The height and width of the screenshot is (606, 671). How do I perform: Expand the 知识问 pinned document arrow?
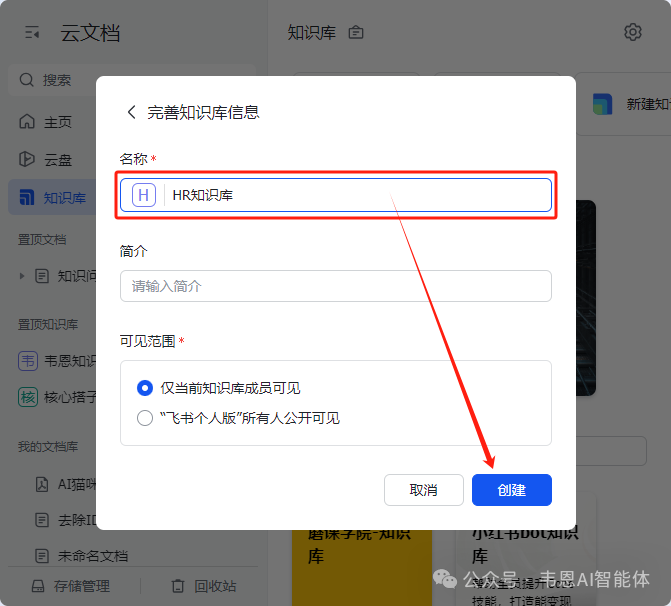[22, 276]
